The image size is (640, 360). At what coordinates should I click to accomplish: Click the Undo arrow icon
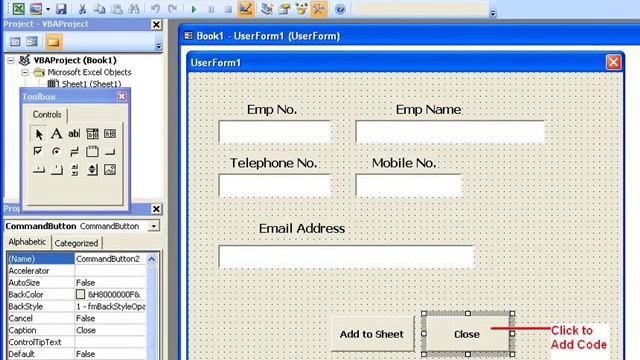155,9
